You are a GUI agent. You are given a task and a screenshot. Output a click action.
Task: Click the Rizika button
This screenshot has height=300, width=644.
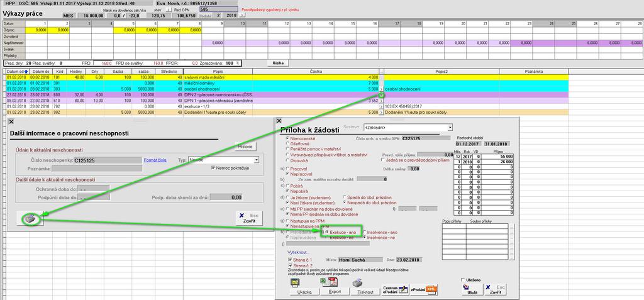click(279, 63)
